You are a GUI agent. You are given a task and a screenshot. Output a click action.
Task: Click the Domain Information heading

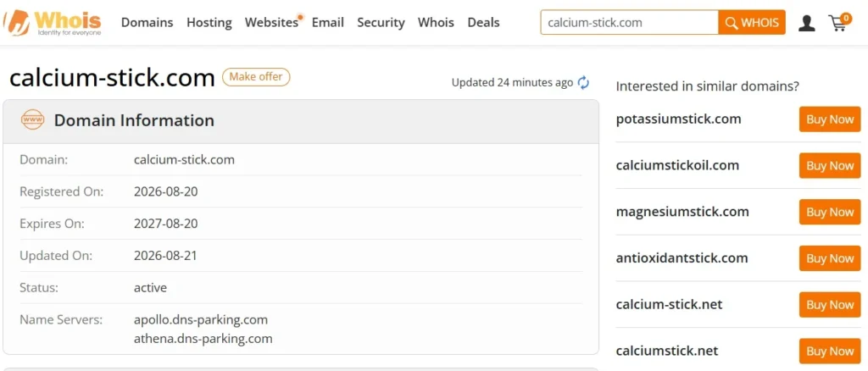click(x=134, y=120)
